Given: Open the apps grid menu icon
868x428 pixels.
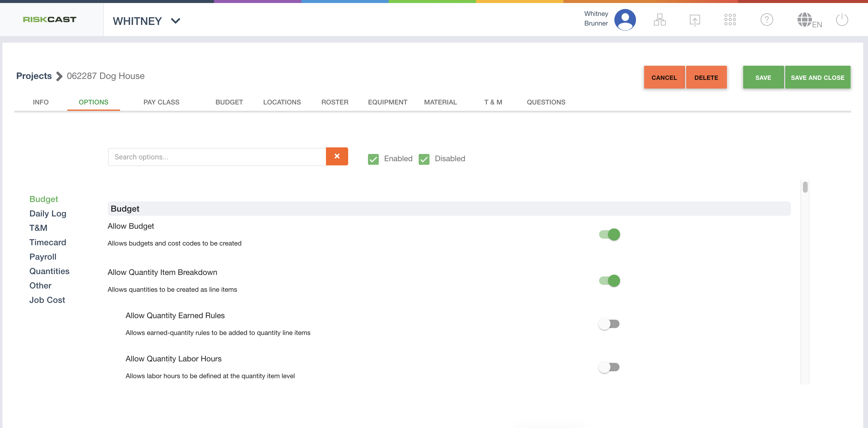Looking at the screenshot, I should tap(730, 20).
